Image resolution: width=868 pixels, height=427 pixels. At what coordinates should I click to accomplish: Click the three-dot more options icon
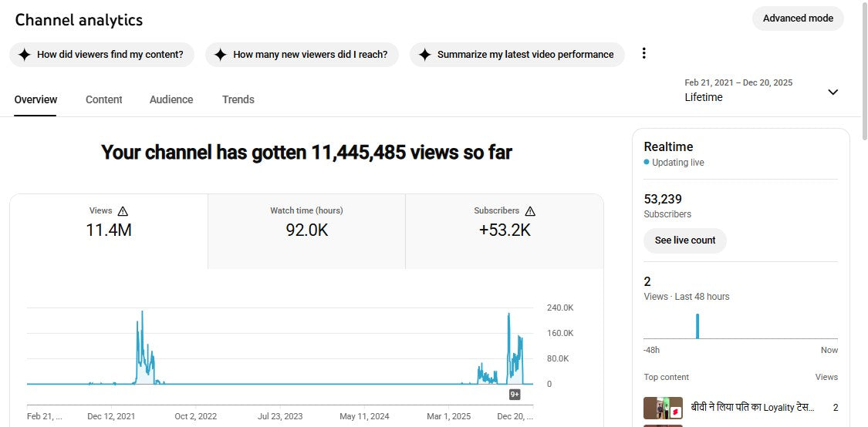[x=644, y=53]
